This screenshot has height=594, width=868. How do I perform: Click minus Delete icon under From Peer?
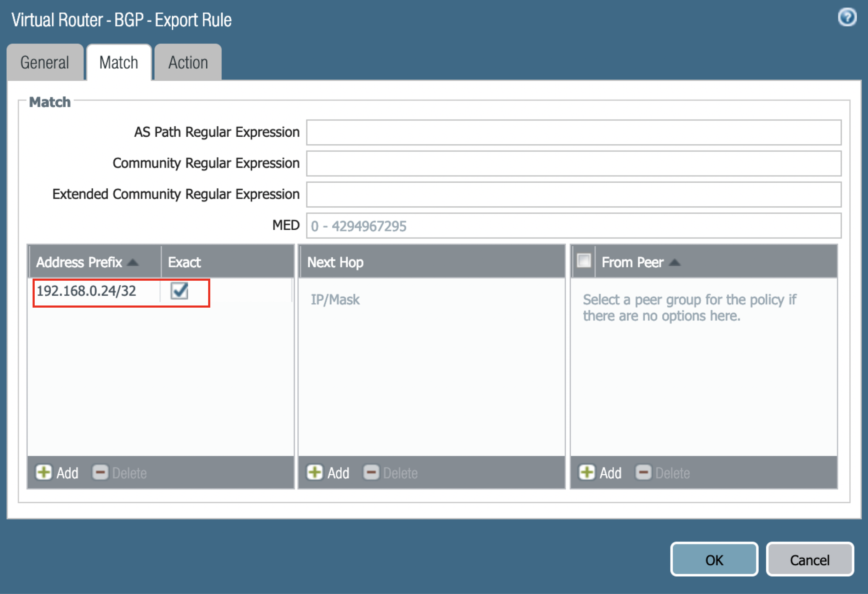tap(643, 473)
